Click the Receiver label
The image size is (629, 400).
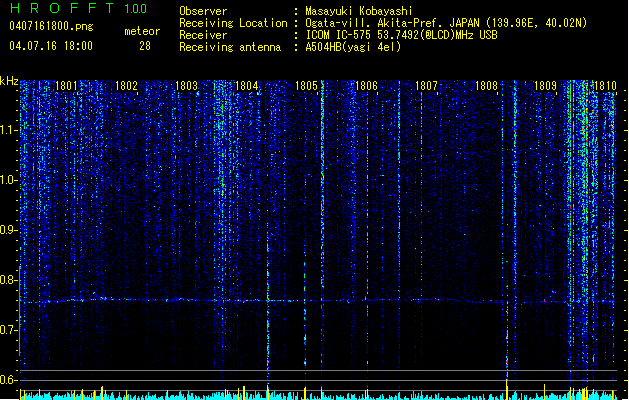[x=203, y=35]
